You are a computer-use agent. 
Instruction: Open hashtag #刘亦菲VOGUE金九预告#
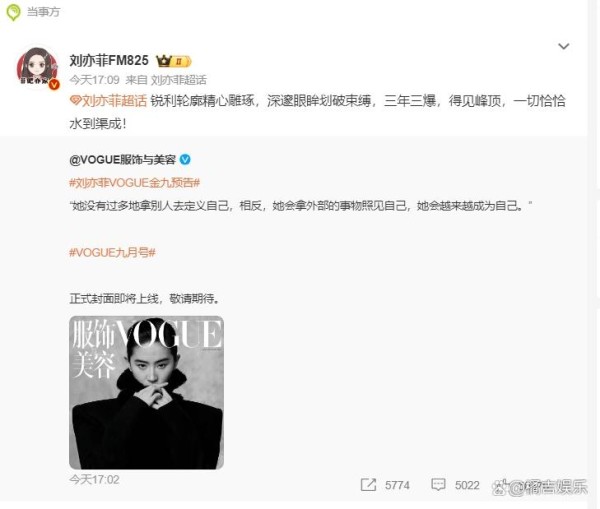pos(135,183)
